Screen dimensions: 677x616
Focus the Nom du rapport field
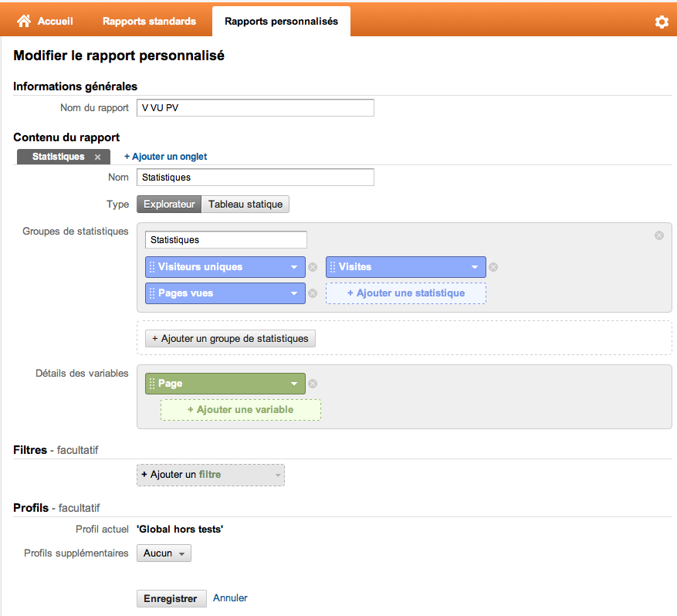pyautogui.click(x=256, y=108)
